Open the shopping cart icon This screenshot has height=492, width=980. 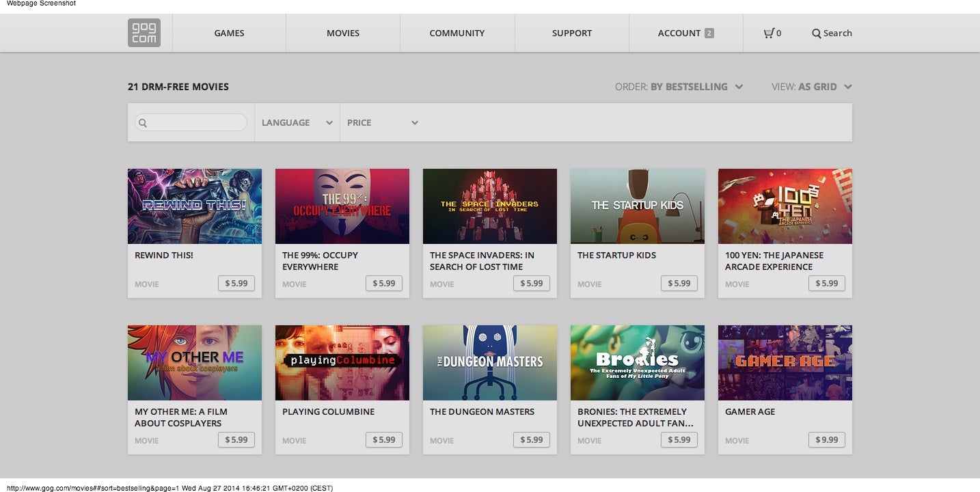click(x=769, y=33)
